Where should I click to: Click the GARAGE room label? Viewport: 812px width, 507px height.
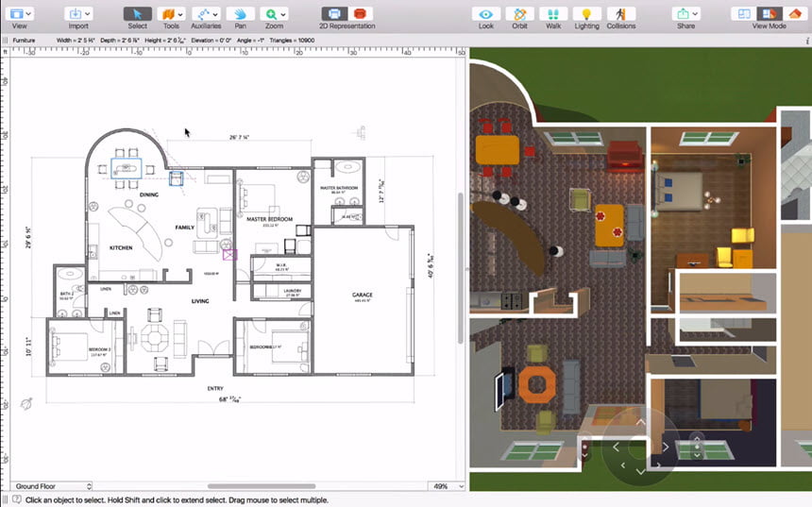coord(362,295)
